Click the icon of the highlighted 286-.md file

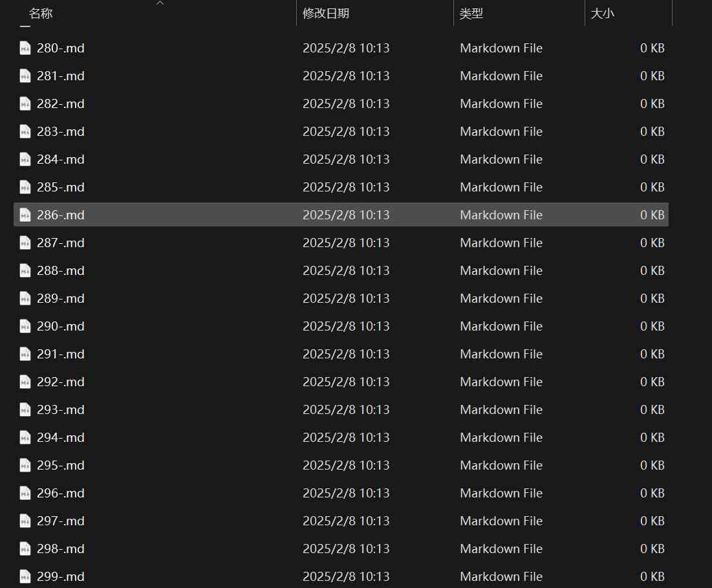25,215
